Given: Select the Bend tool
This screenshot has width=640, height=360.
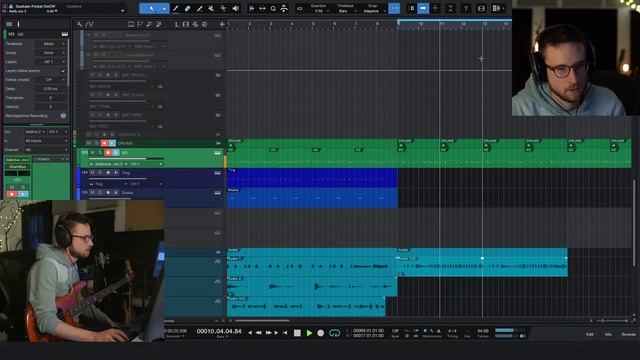Looking at the screenshot, I should pyautogui.click(x=223, y=9).
